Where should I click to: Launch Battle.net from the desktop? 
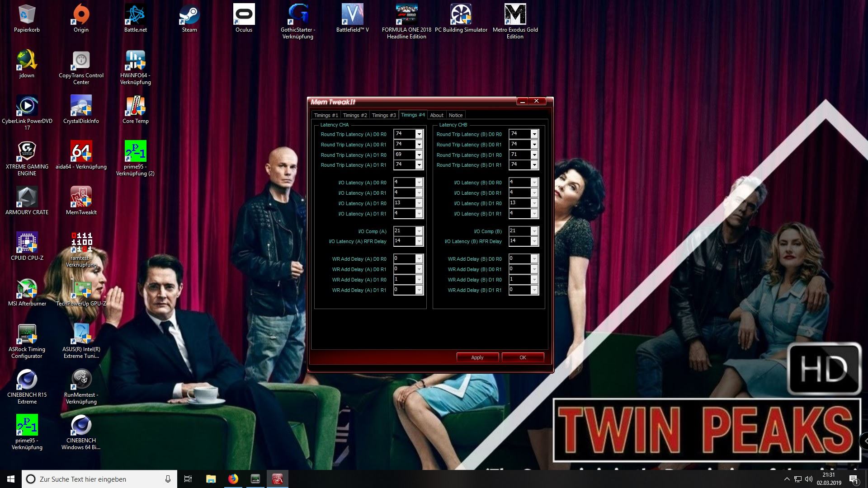[x=135, y=19]
